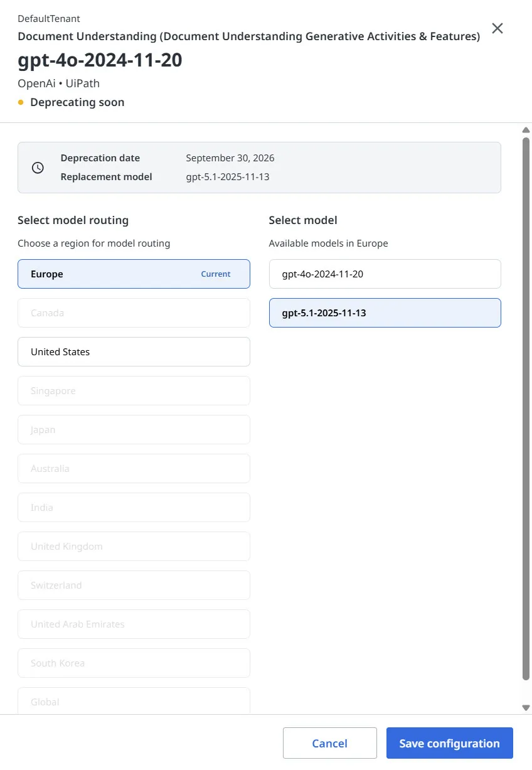532x770 pixels.
Task: Select the United Kingdom region
Action: coord(134,547)
